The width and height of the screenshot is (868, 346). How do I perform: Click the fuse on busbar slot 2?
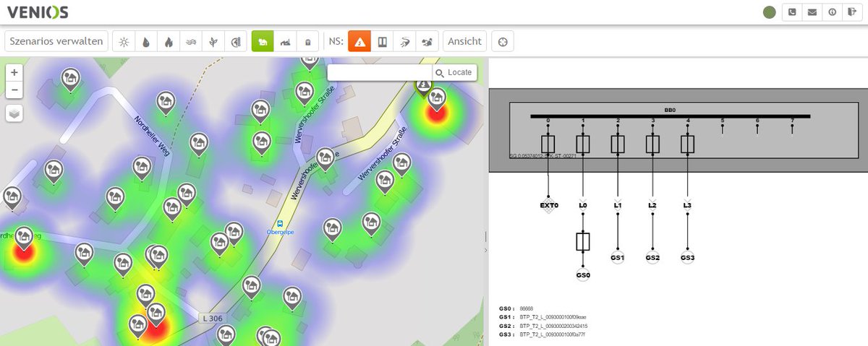click(618, 144)
